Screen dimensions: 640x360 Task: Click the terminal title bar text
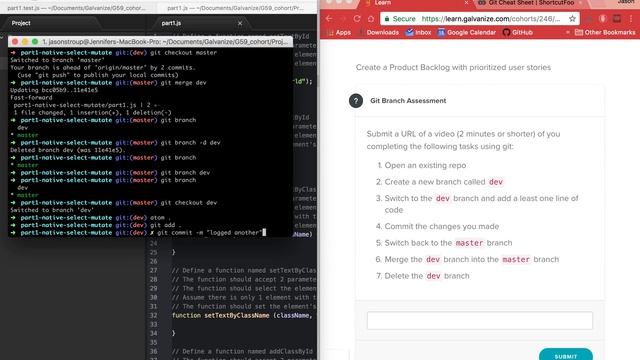pyautogui.click(x=165, y=42)
